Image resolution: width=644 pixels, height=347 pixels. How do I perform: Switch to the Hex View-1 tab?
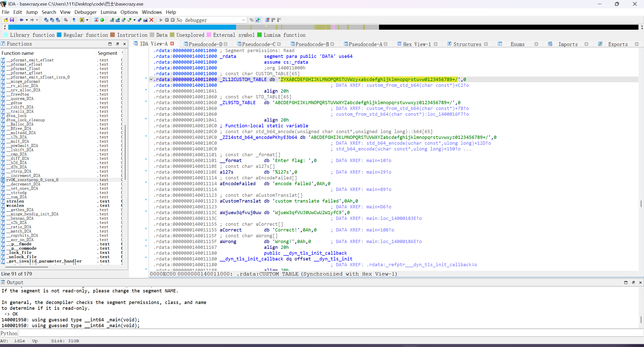point(416,44)
